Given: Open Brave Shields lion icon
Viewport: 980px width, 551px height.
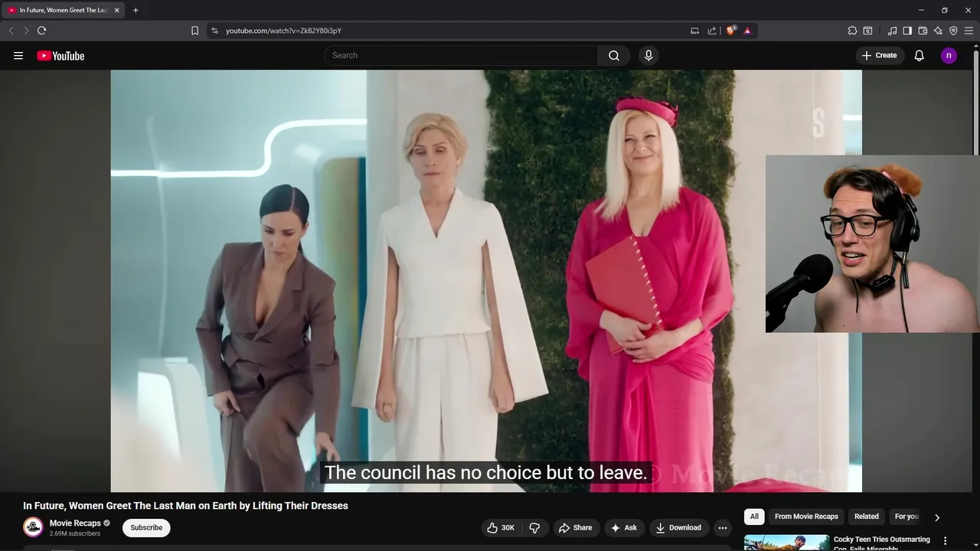Looking at the screenshot, I should click(x=730, y=31).
